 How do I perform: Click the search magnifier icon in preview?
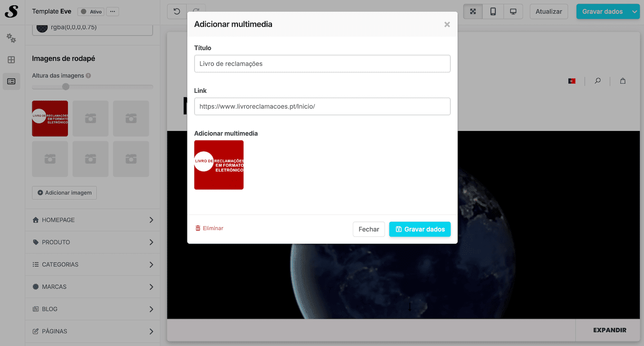(x=597, y=81)
